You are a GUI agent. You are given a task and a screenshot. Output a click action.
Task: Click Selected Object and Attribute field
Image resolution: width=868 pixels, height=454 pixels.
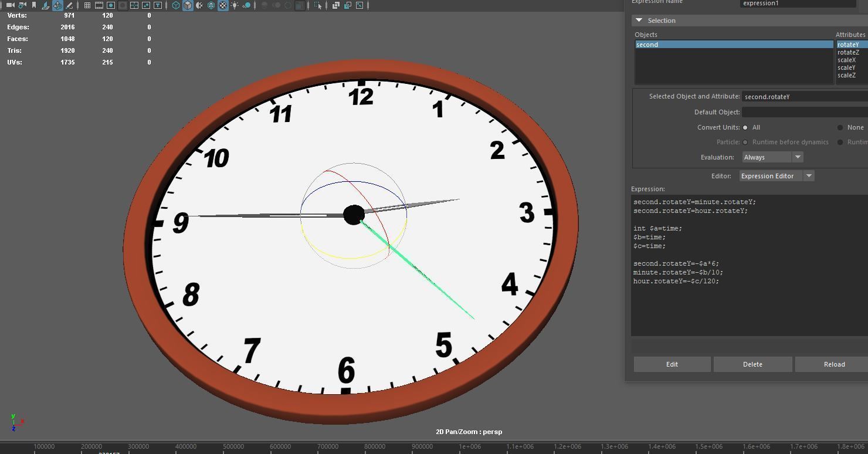click(805, 97)
